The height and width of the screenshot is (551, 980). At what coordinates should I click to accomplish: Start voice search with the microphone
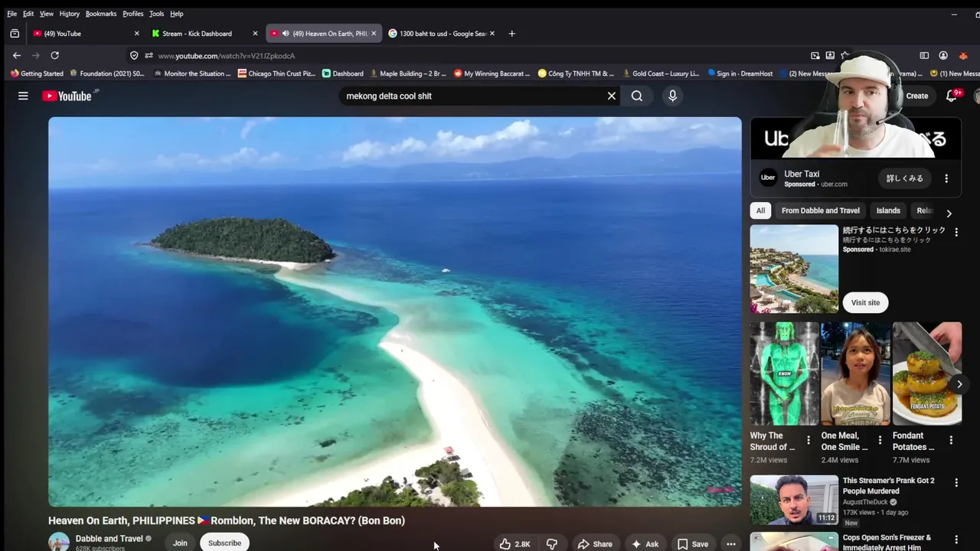672,96
